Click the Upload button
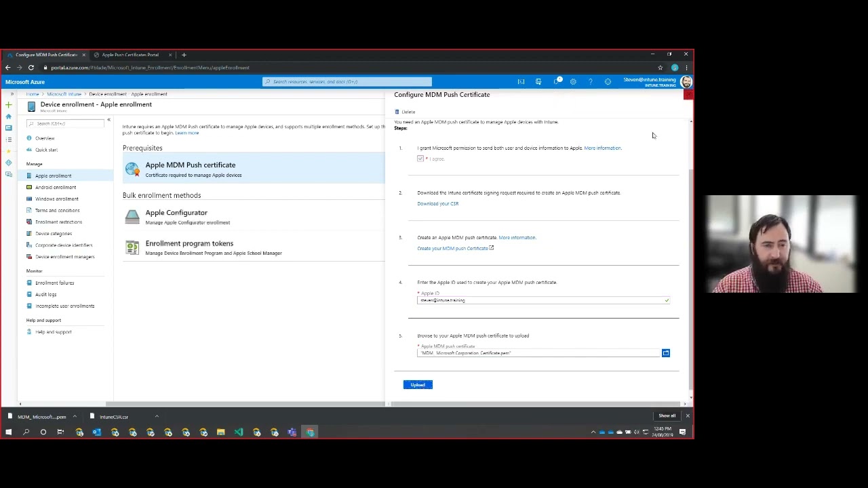This screenshot has height=488, width=868. 418,385
